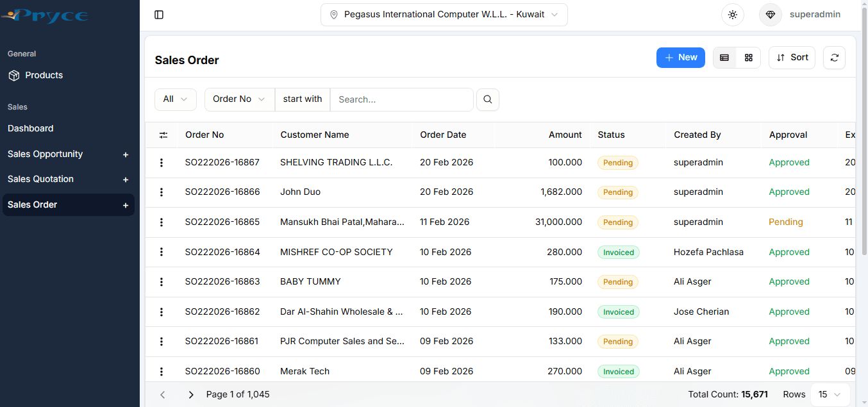
Task: Open the All filter dropdown
Action: pos(175,99)
